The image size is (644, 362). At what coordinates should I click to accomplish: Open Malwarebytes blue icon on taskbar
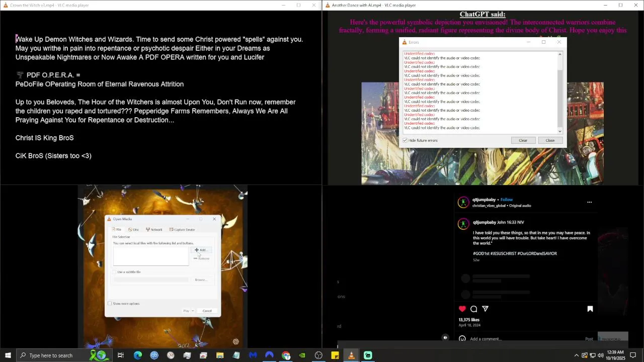(253, 355)
